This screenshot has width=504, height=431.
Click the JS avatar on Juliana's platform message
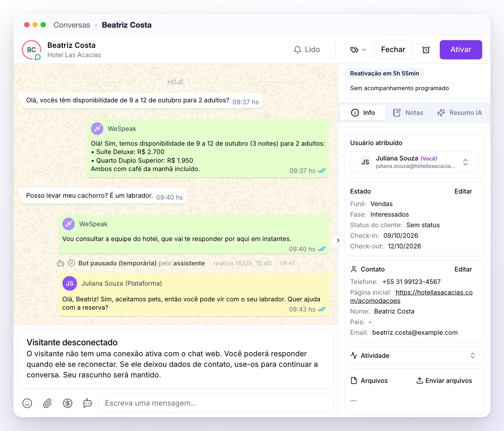click(x=70, y=283)
